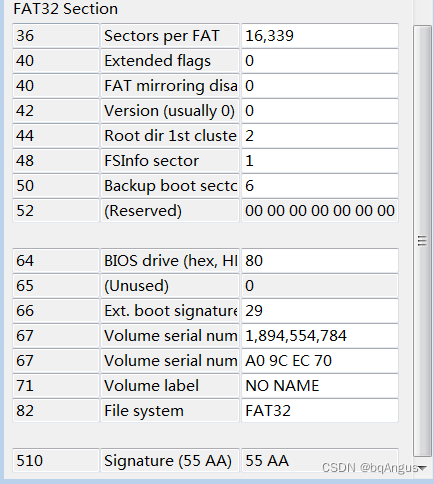The image size is (434, 484).
Task: Click the offset cell 66
Action: (56, 311)
